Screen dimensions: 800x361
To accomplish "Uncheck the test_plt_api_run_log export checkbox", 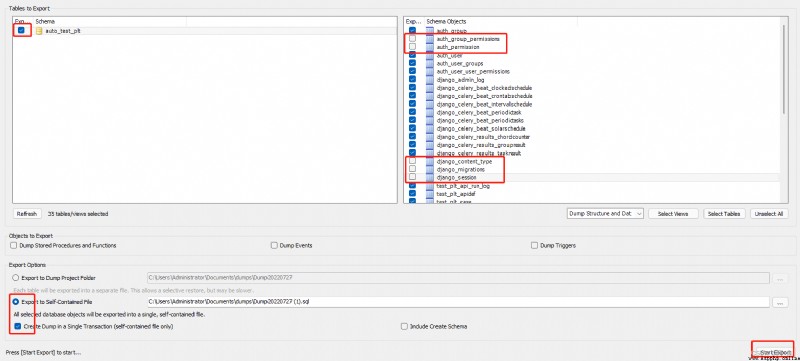I will [412, 186].
